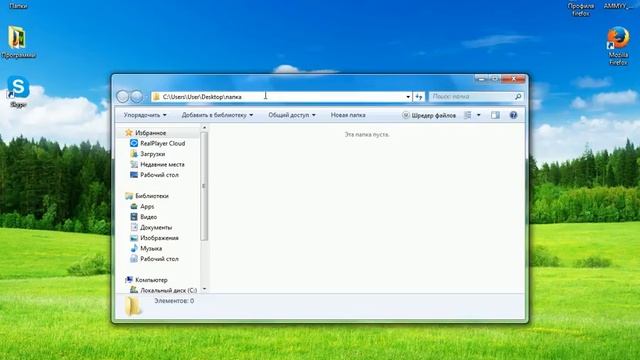Select Компьютер in the navigation pane
Screen dimensions: 640x360
(x=146, y=280)
